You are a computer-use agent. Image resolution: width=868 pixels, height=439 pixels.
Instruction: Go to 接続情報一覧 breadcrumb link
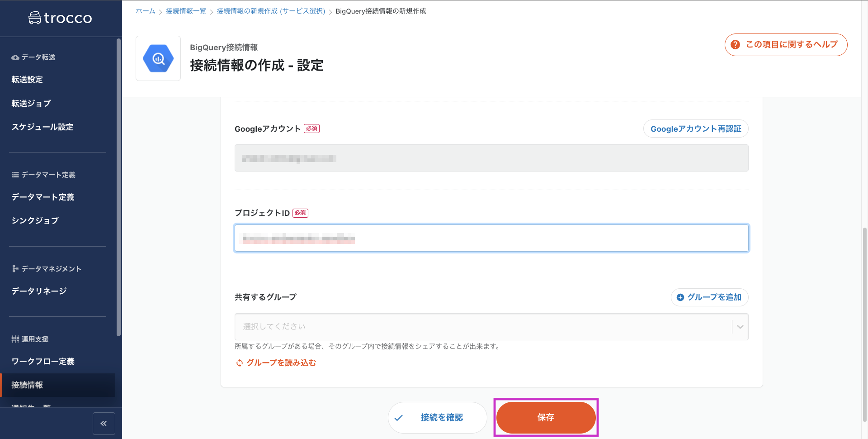coord(186,11)
